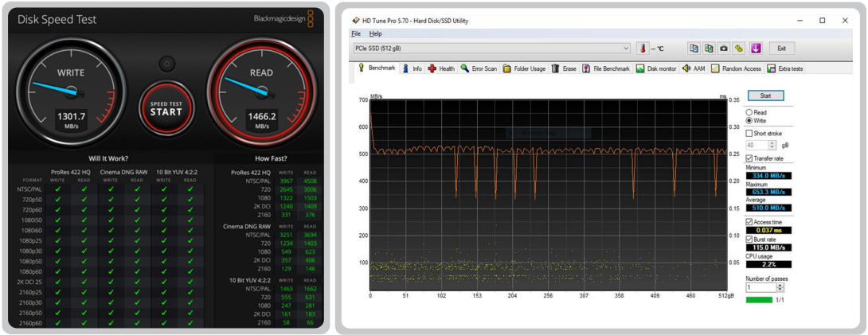The image size is (868, 335).
Task: Open the File menu
Action: pos(356,33)
